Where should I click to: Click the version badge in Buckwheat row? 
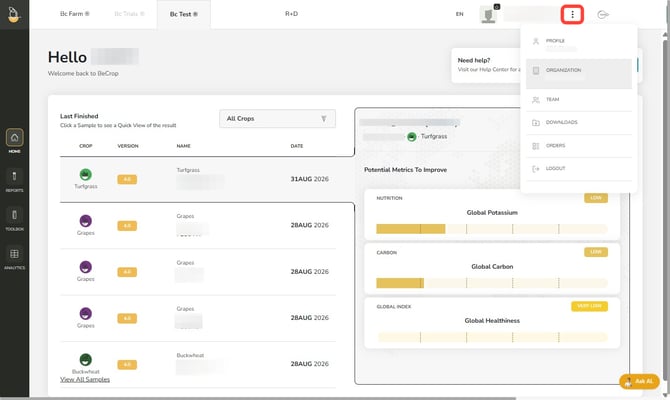127,365
